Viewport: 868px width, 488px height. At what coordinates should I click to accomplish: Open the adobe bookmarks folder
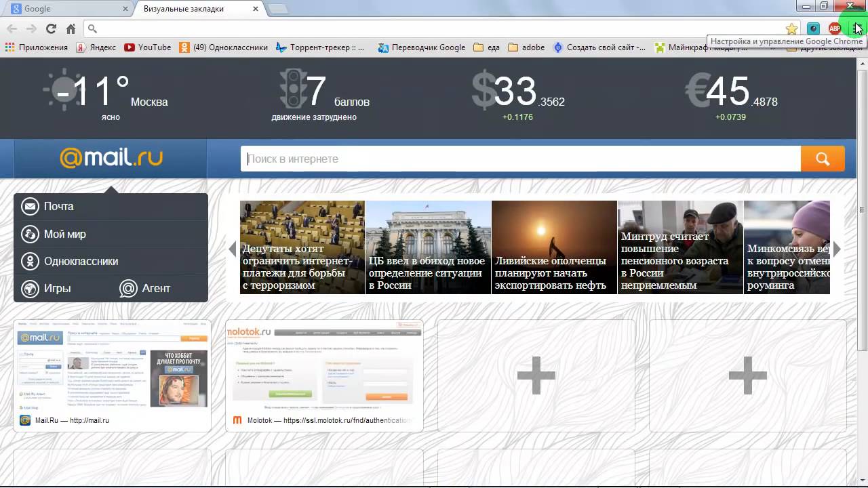click(x=526, y=47)
